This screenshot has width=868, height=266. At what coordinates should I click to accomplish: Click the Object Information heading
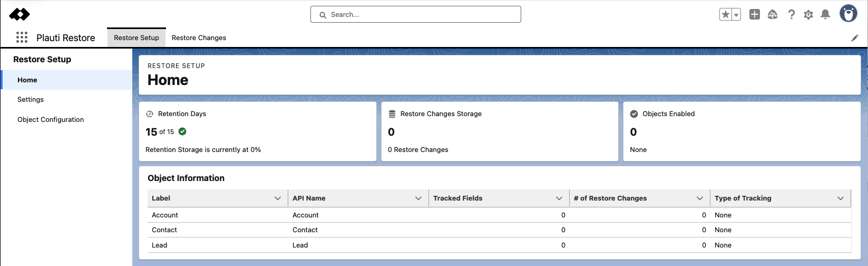pyautogui.click(x=186, y=178)
